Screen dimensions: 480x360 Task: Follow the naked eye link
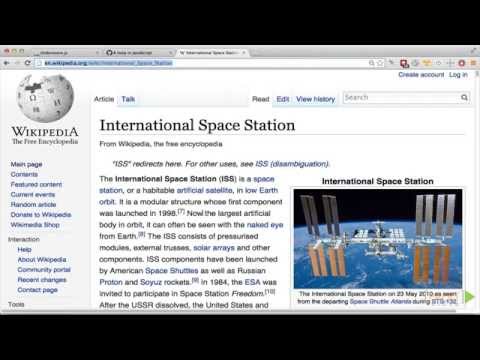(265, 225)
